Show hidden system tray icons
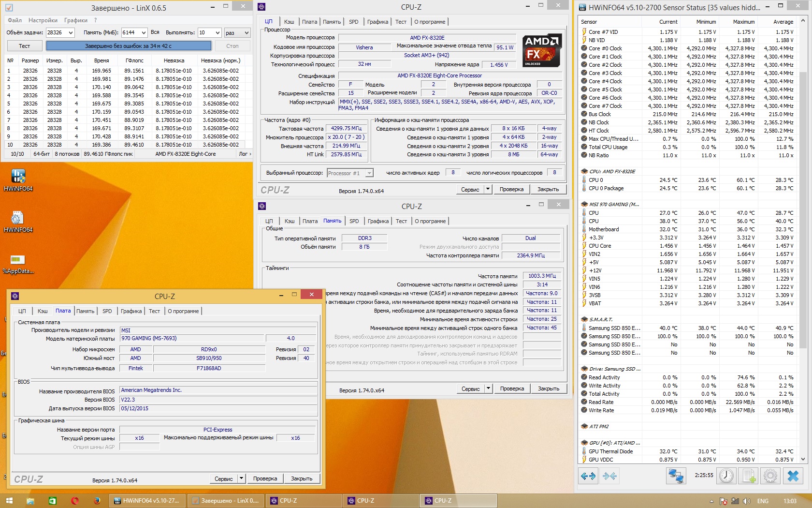 pos(711,501)
